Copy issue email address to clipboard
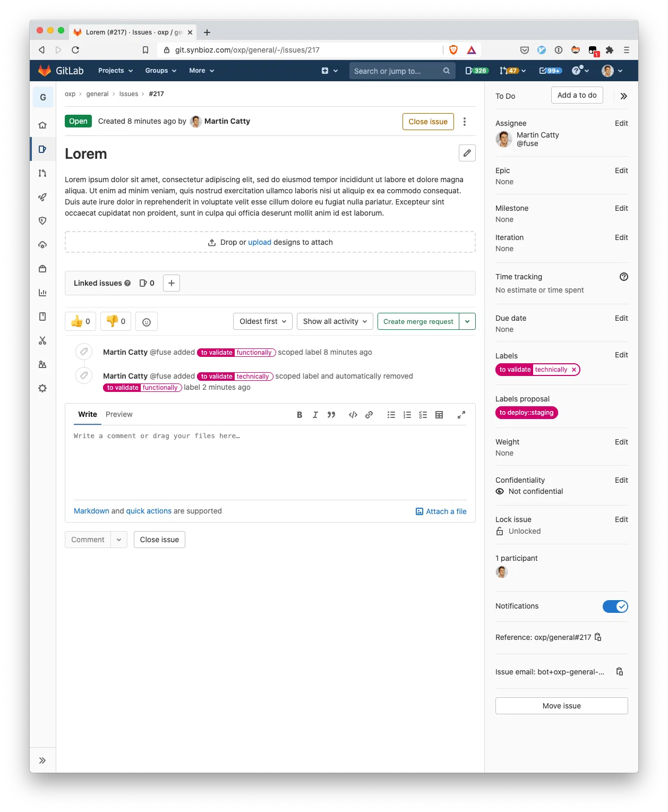Image resolution: width=668 pixels, height=812 pixels. (620, 671)
